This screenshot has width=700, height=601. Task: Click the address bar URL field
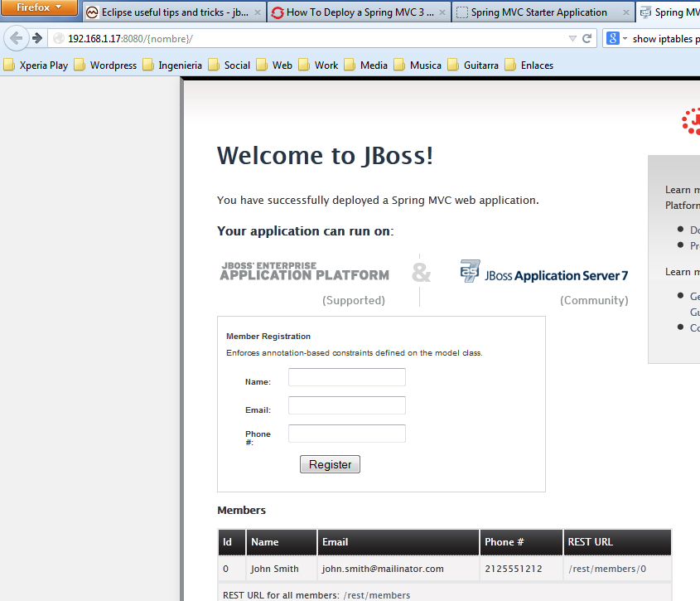coord(312,39)
